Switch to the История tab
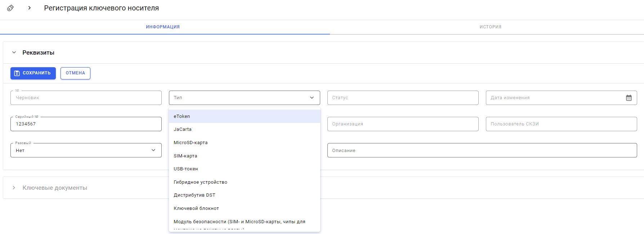The image size is (644, 234). point(490,27)
